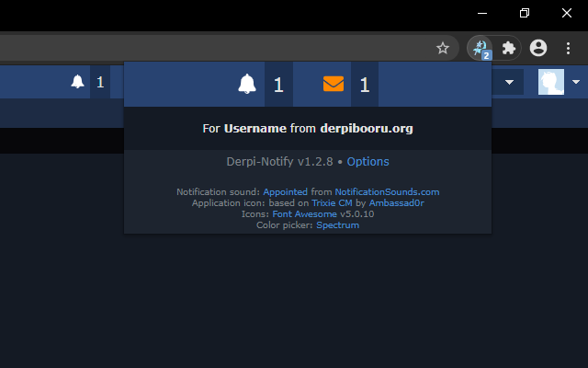Image resolution: width=588 pixels, height=368 pixels.
Task: Expand the site header dropdown left of avatar
Action: coord(509,82)
